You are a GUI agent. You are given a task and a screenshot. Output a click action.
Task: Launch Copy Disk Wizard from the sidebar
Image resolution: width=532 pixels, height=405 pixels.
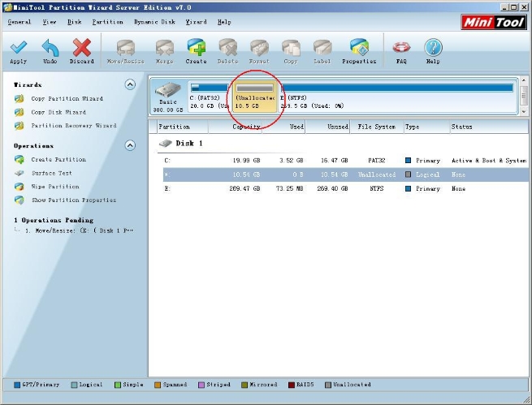pyautogui.click(x=58, y=112)
